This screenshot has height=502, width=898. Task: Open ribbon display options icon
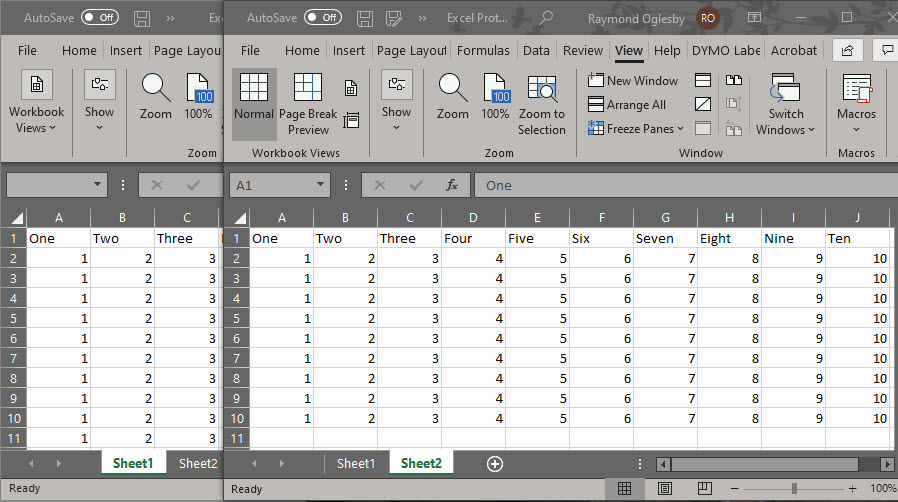tap(754, 18)
